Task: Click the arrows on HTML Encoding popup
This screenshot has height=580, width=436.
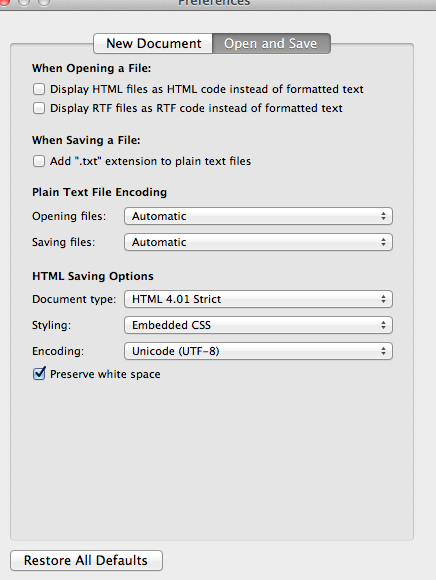Action: tap(383, 351)
